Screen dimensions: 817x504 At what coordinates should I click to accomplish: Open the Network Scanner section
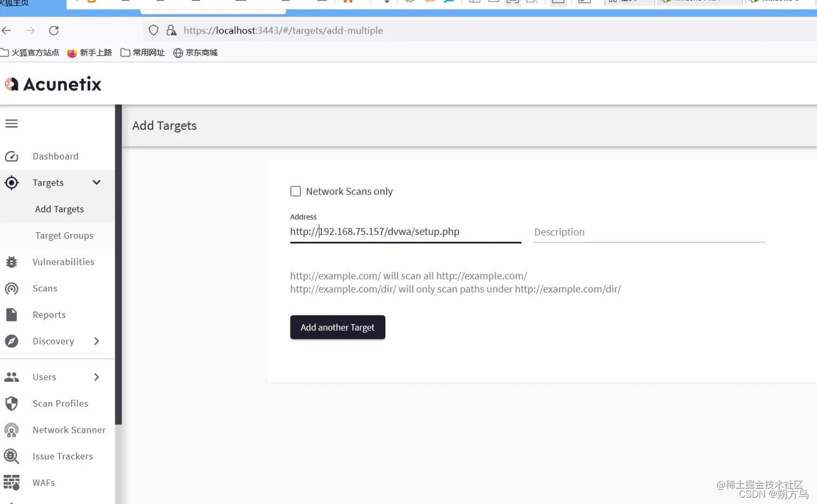tap(69, 430)
